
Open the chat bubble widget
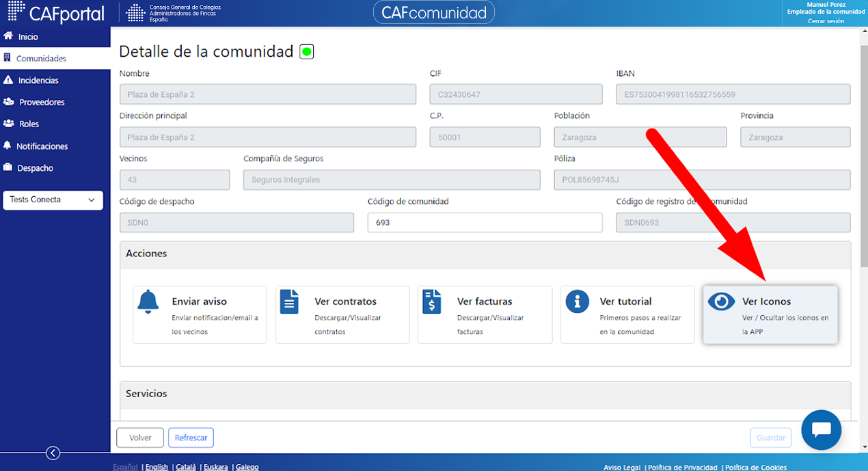(821, 430)
